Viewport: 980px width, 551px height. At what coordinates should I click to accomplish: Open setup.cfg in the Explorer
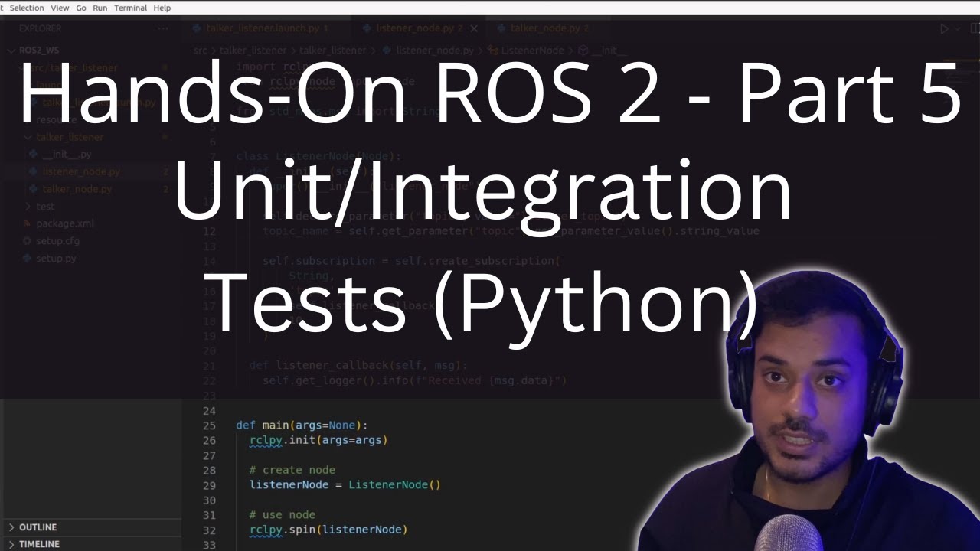pos(57,240)
